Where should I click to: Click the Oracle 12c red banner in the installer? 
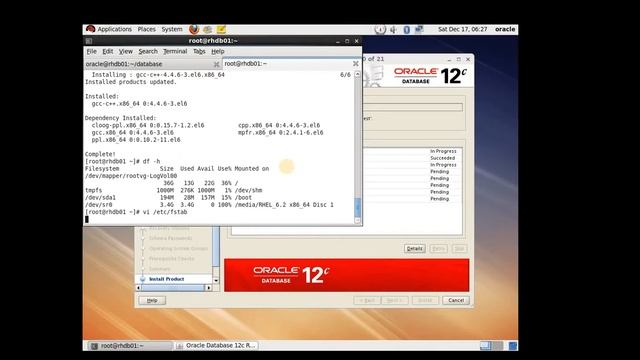click(347, 275)
